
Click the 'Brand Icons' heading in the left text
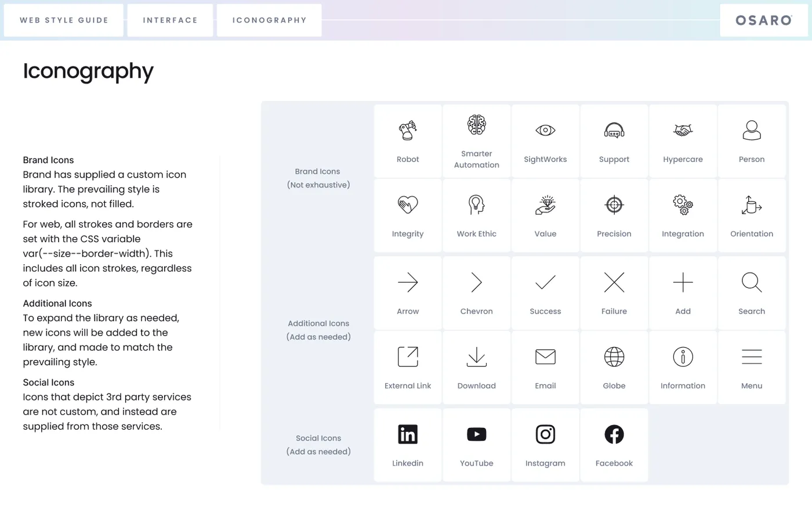pyautogui.click(x=48, y=160)
